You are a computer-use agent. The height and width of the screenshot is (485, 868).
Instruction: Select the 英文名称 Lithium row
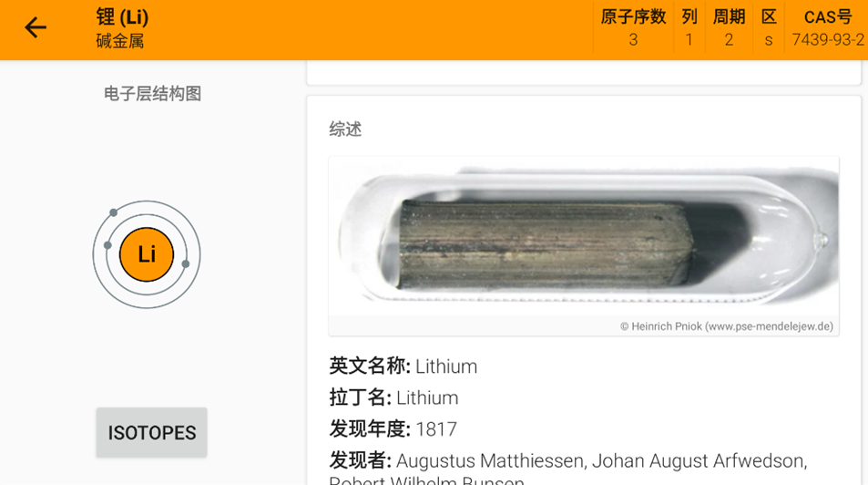click(403, 366)
